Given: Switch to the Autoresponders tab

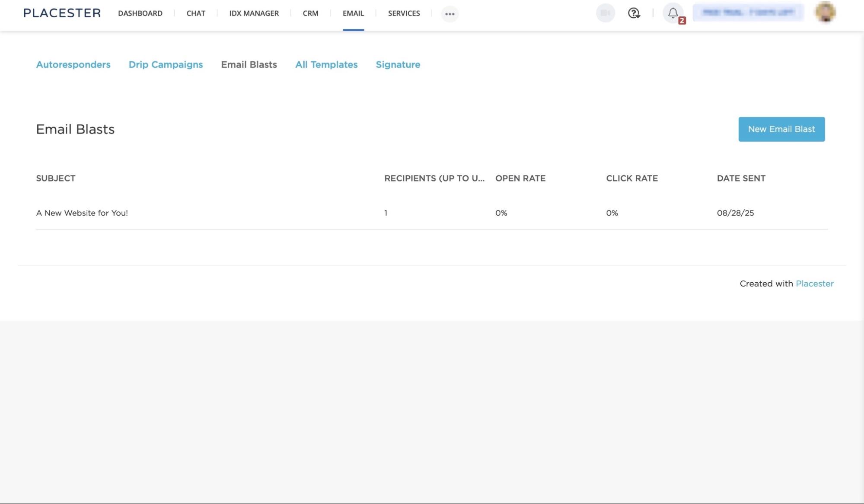Looking at the screenshot, I should coord(73,64).
